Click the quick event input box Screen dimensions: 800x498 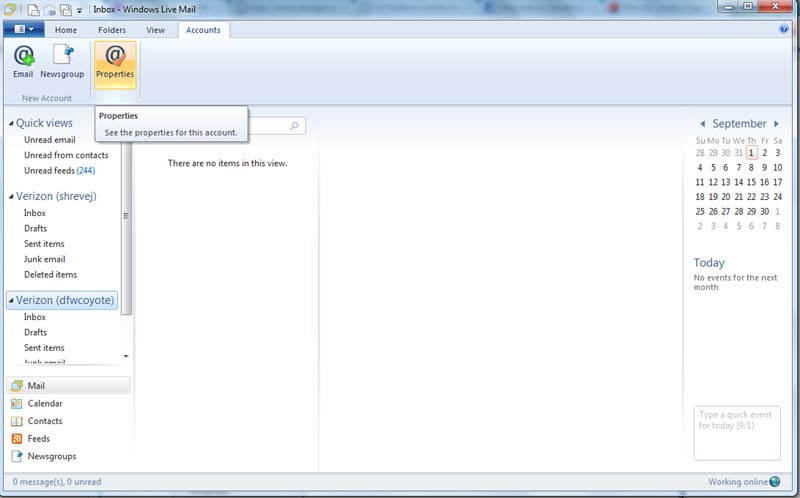[x=737, y=433]
